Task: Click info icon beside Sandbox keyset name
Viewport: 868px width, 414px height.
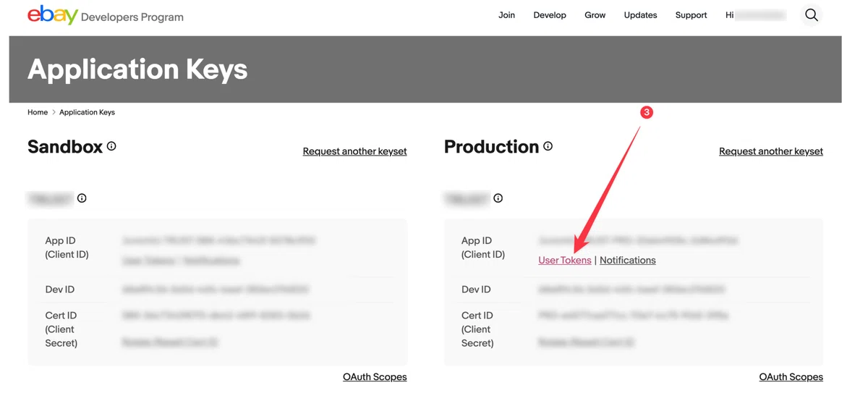Action: pos(82,198)
